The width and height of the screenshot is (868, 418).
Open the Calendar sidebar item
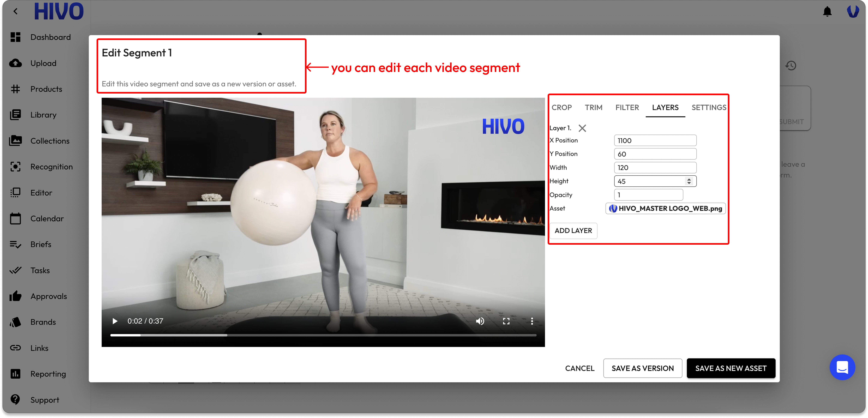pyautogui.click(x=47, y=219)
